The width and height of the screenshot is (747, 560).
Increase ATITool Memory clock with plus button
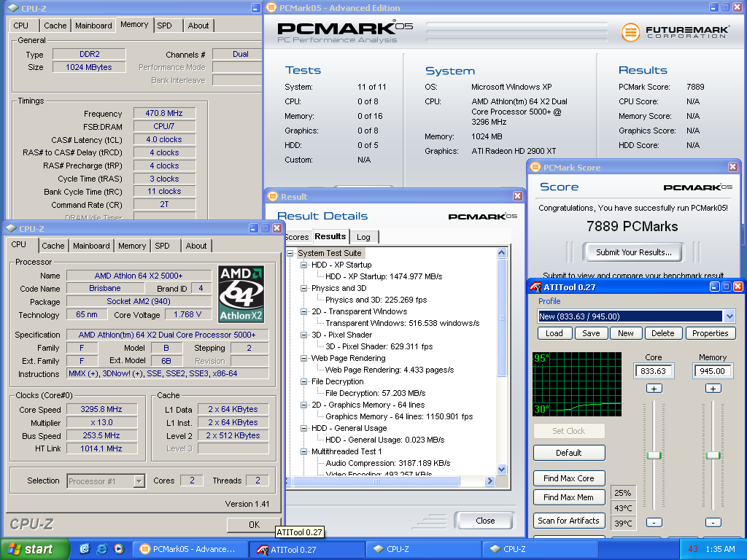713,389
